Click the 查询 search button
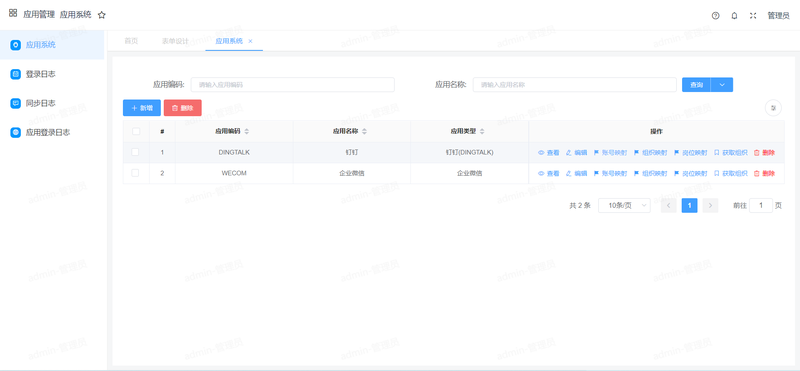This screenshot has width=800, height=371. [696, 85]
